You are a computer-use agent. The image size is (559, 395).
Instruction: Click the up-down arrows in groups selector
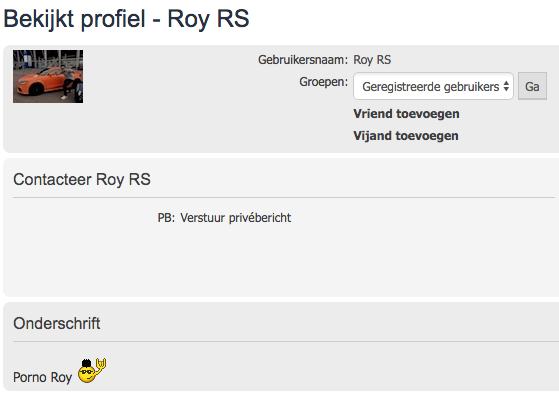tap(506, 86)
